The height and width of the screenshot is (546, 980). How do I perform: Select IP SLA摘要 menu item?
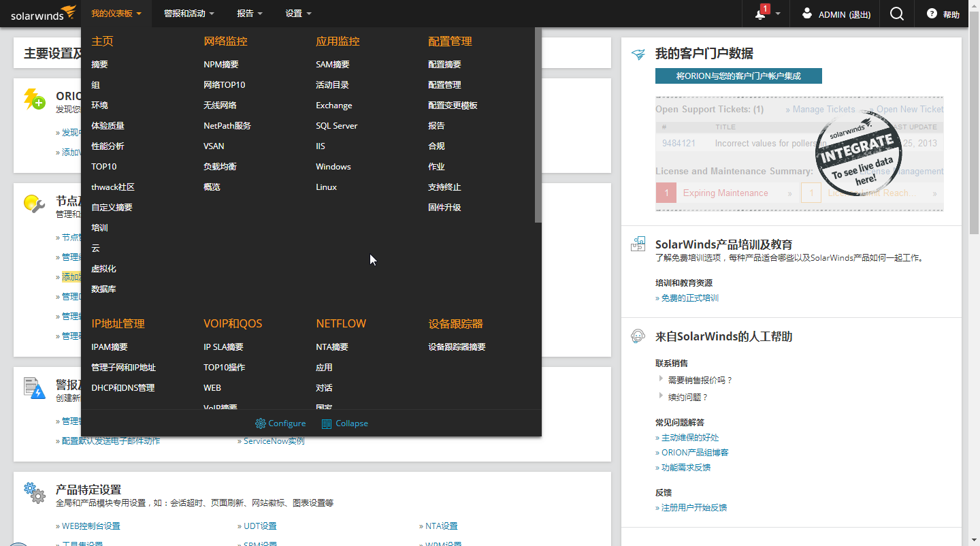tap(223, 347)
